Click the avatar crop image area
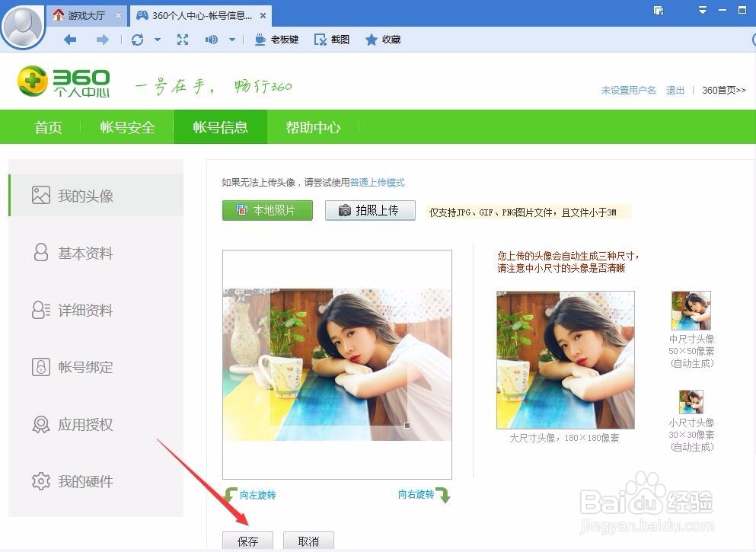Viewport: 756px width, 552px height. (337, 365)
